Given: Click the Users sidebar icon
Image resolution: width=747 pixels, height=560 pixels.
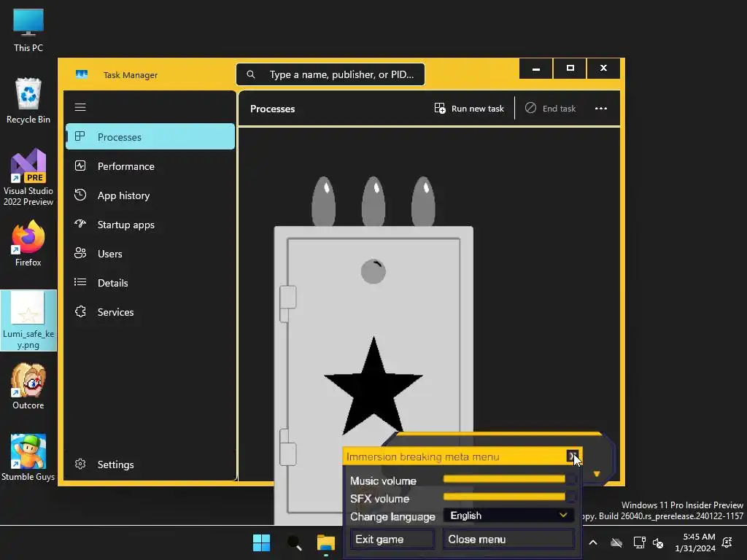Looking at the screenshot, I should point(80,253).
